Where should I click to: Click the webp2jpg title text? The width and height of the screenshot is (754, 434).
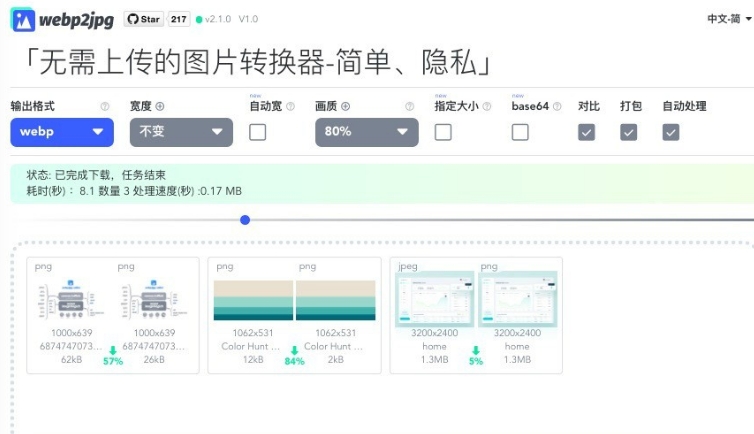click(x=76, y=20)
